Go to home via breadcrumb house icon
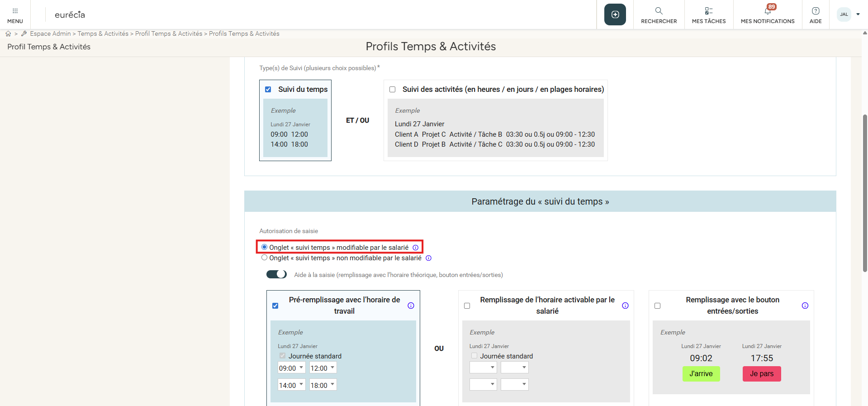 click(8, 34)
